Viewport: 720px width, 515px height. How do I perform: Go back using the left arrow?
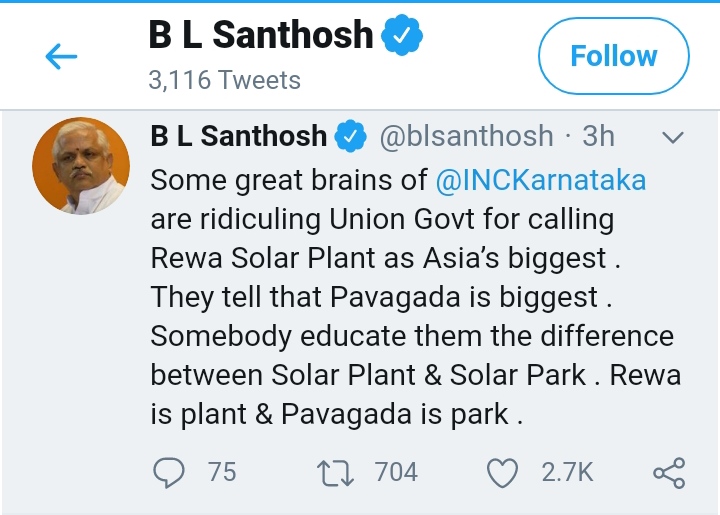pos(62,57)
